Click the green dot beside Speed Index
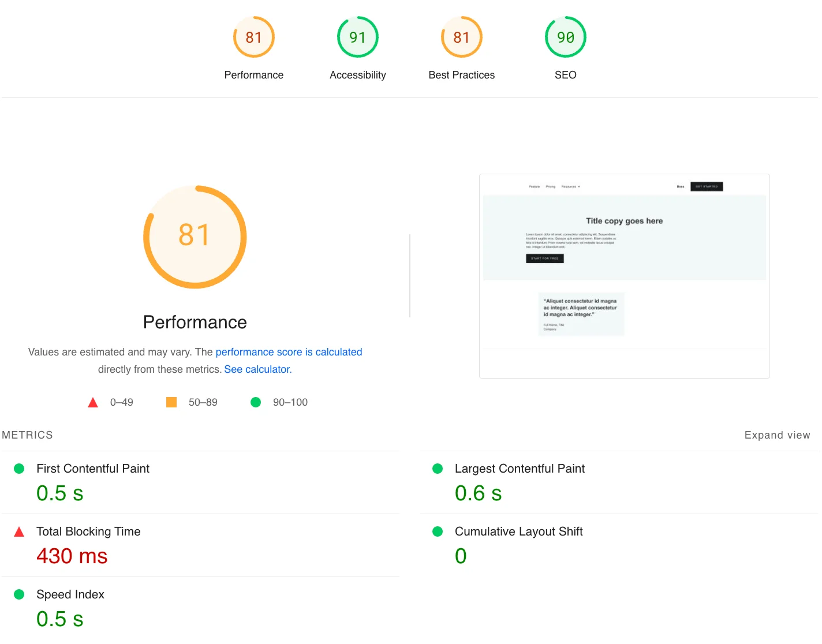 coord(19,594)
